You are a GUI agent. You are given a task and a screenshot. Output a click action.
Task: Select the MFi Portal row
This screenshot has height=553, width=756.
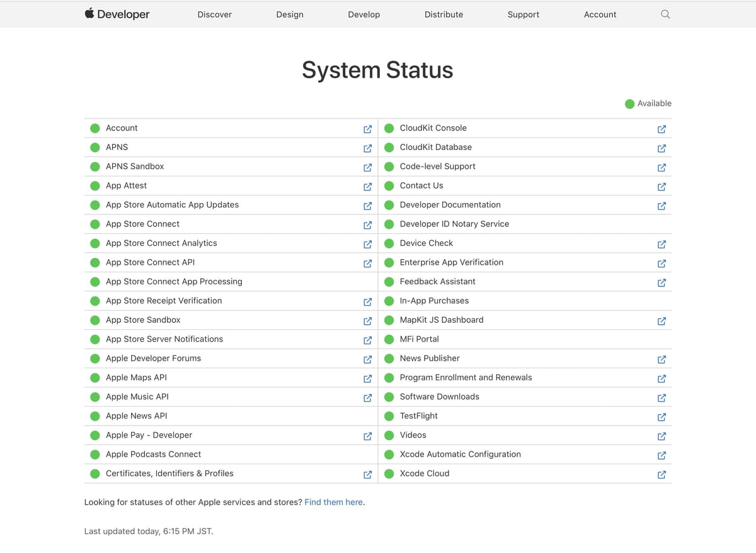[x=525, y=339]
